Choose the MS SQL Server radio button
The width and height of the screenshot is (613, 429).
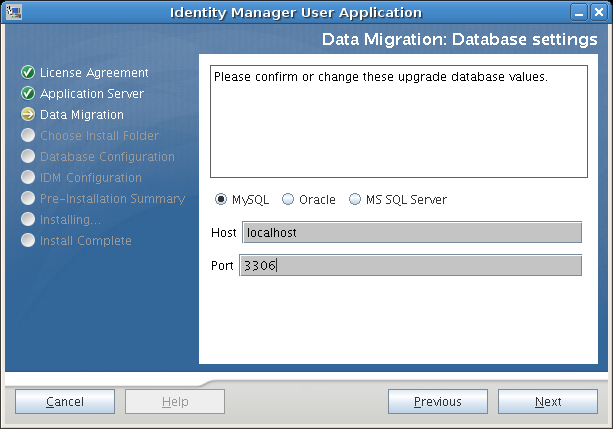(x=355, y=199)
